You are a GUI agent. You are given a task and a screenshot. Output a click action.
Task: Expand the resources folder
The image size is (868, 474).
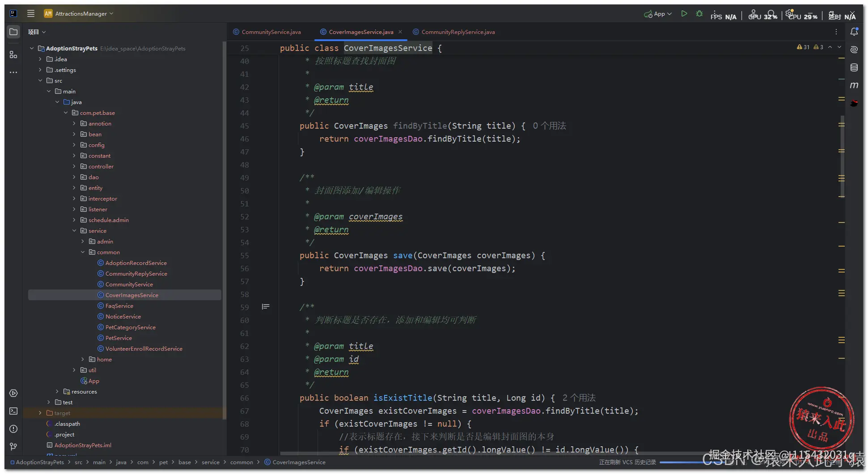57,391
